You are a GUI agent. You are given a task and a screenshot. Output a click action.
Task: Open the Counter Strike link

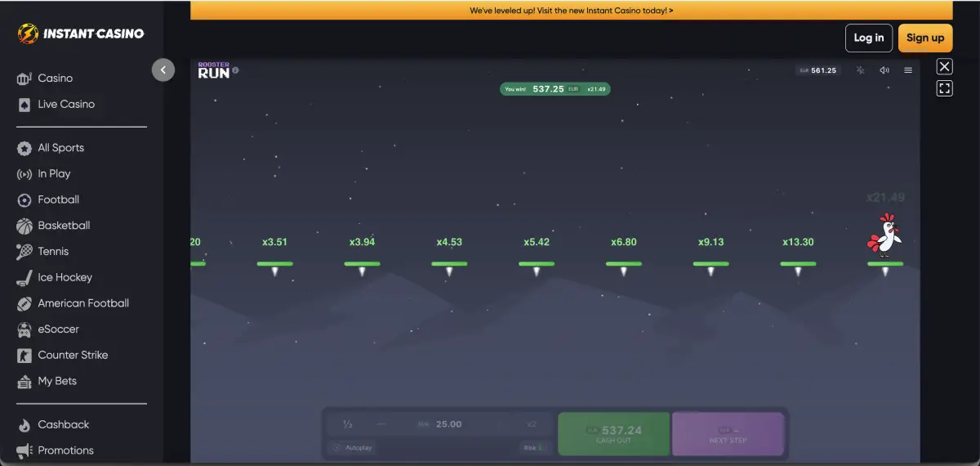coord(73,356)
